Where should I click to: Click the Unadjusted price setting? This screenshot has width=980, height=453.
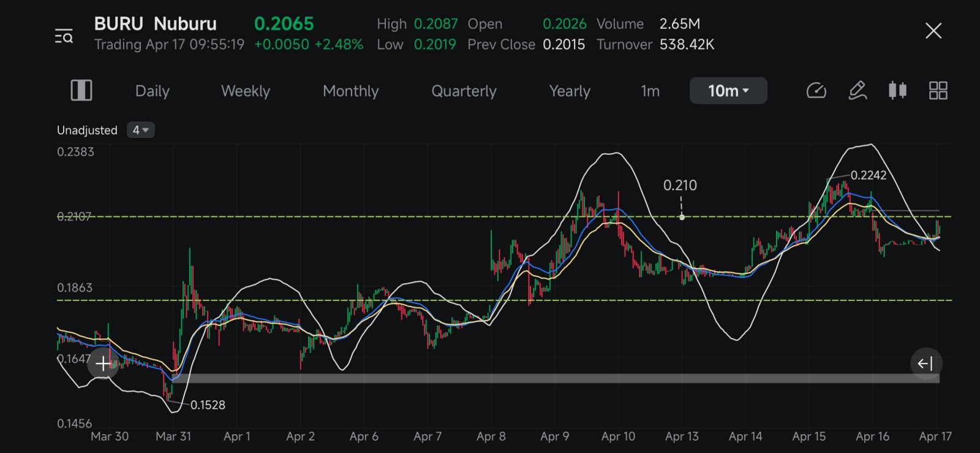tap(87, 130)
